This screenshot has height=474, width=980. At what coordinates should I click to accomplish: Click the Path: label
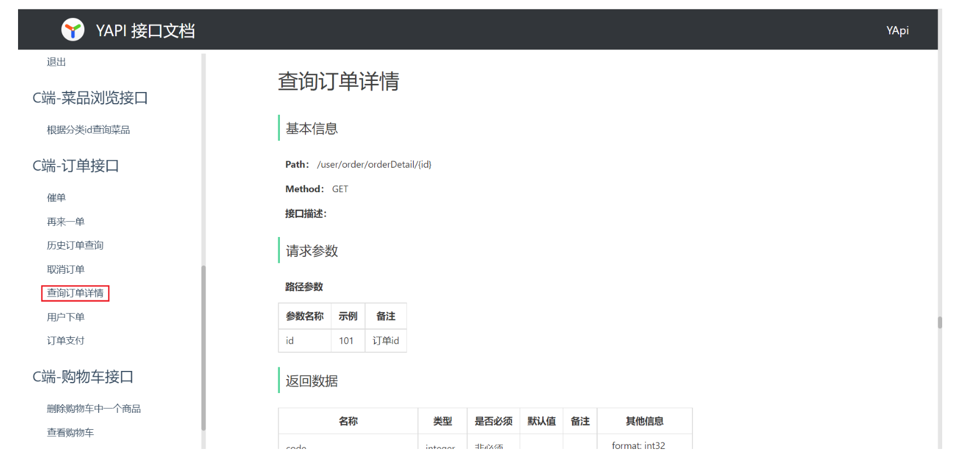tap(297, 165)
